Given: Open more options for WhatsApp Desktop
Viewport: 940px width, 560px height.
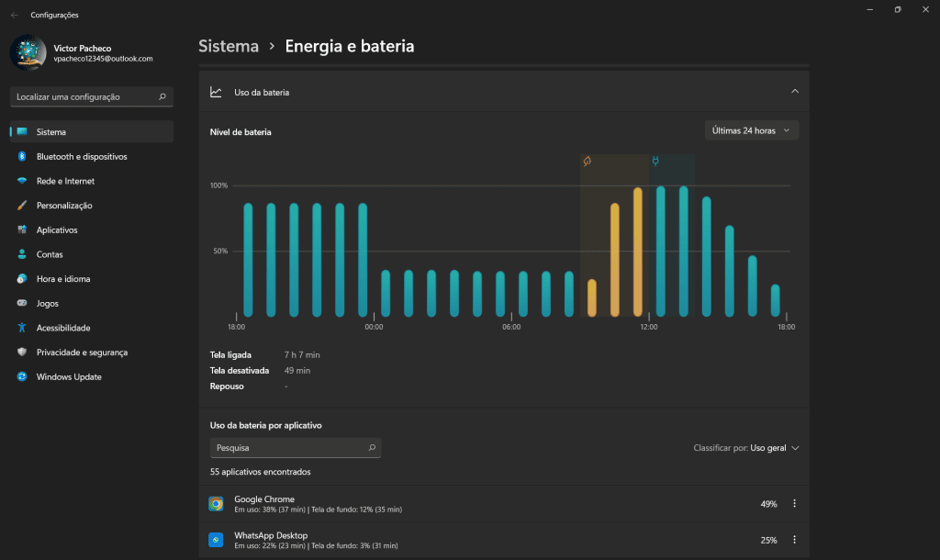Looking at the screenshot, I should [x=794, y=540].
